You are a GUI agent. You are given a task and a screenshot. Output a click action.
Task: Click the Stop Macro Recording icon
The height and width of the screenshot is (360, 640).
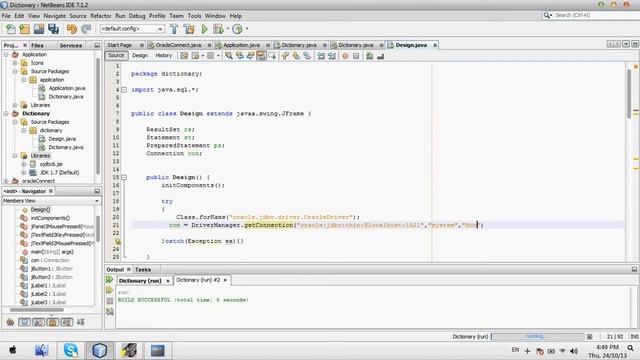coord(356,56)
